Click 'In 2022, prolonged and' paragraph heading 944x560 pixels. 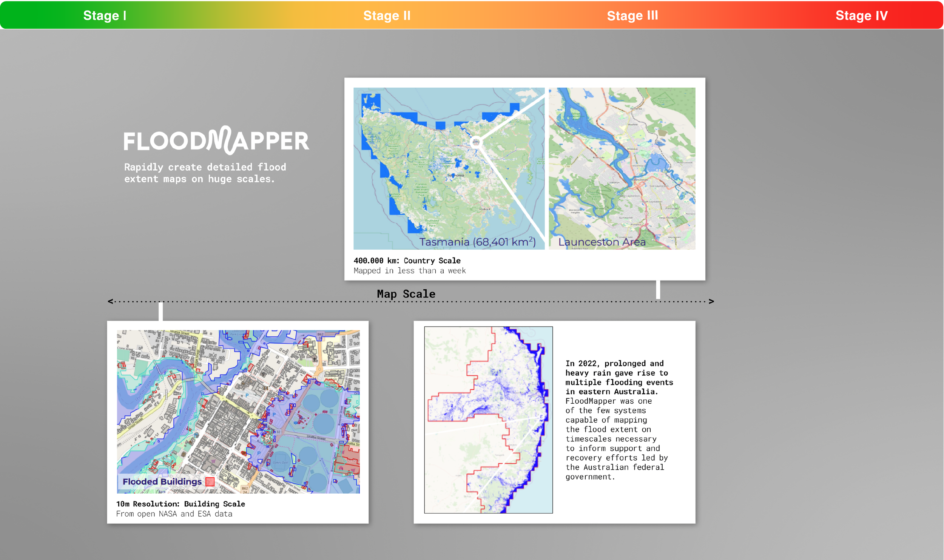614,363
